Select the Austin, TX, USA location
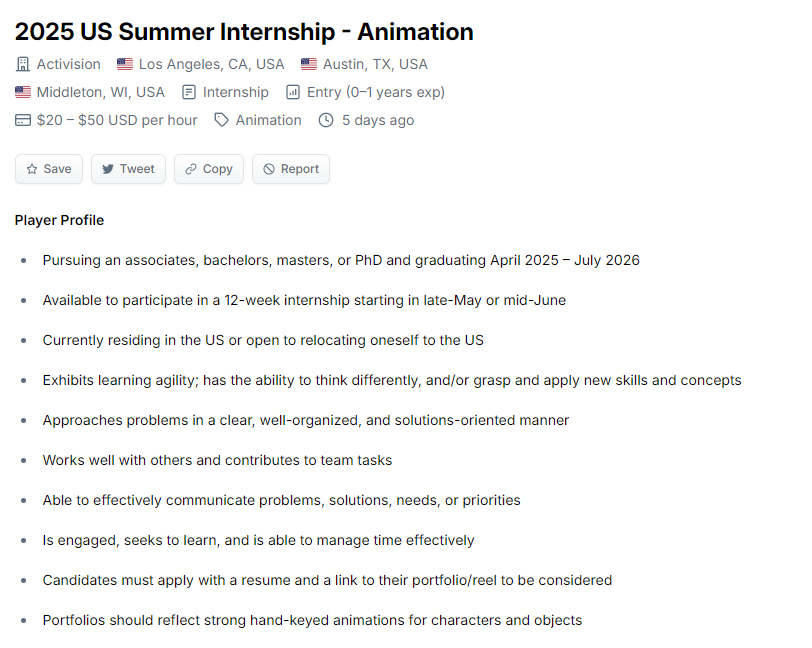812x648 pixels. 375,64
